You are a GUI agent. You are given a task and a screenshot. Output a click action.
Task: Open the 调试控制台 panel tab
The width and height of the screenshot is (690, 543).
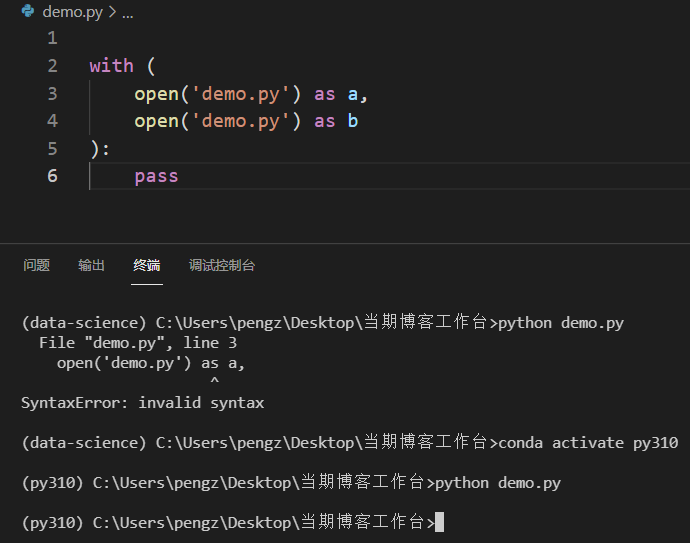[x=222, y=265]
